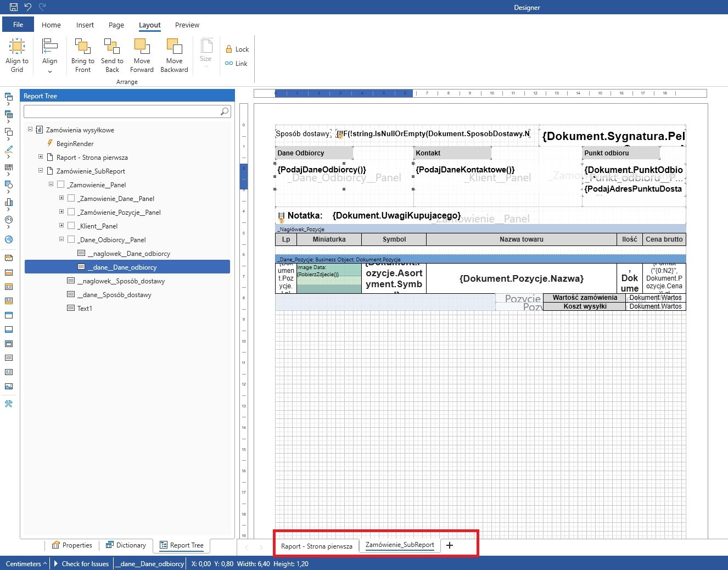Toggle Link for the selected component
The height and width of the screenshot is (570, 728).
pyautogui.click(x=237, y=64)
